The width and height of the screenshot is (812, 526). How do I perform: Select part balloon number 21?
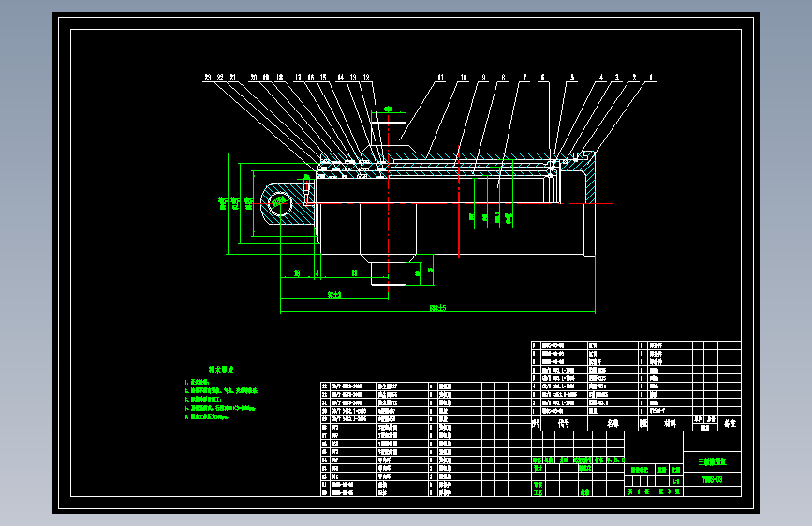233,77
